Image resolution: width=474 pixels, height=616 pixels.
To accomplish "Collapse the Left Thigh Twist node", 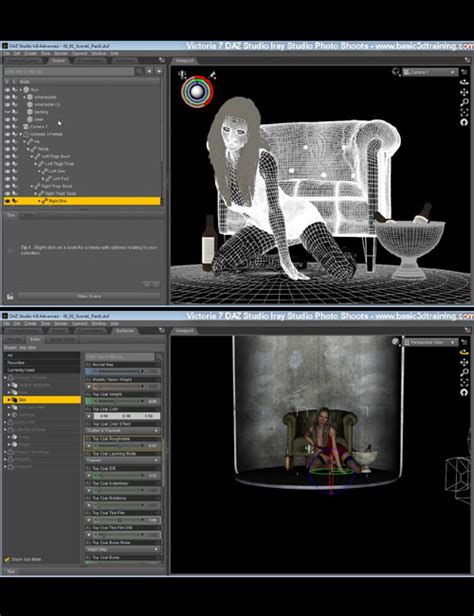I will pyautogui.click(x=35, y=164).
